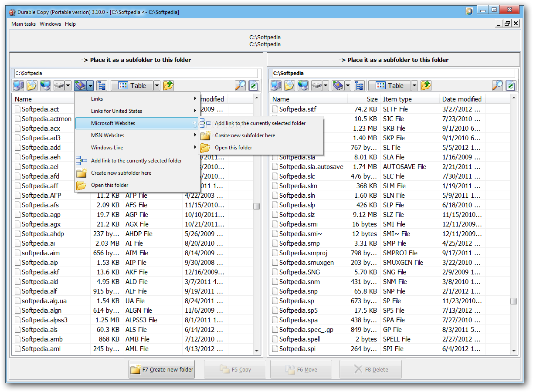The image size is (533, 392).
Task: Go up one folder in the right panel
Action: click(426, 85)
